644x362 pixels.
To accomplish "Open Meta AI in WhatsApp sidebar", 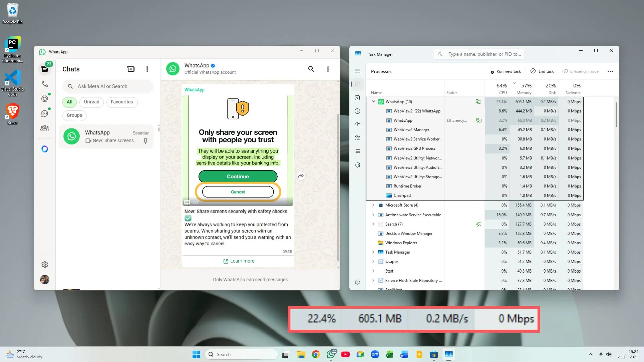I will click(45, 148).
